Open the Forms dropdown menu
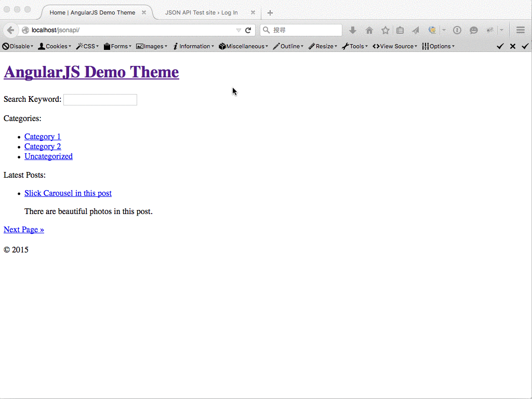Viewport: 532px width, 399px height. (117, 46)
